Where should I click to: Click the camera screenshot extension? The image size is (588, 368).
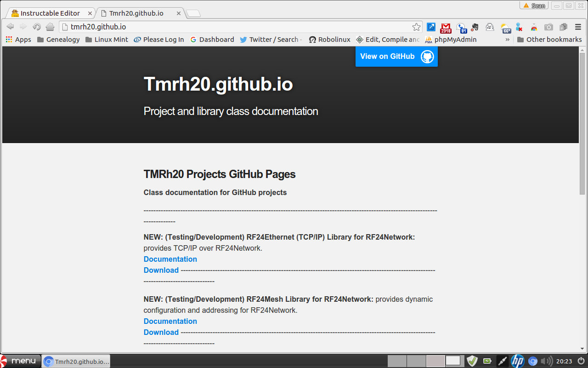[x=548, y=27]
